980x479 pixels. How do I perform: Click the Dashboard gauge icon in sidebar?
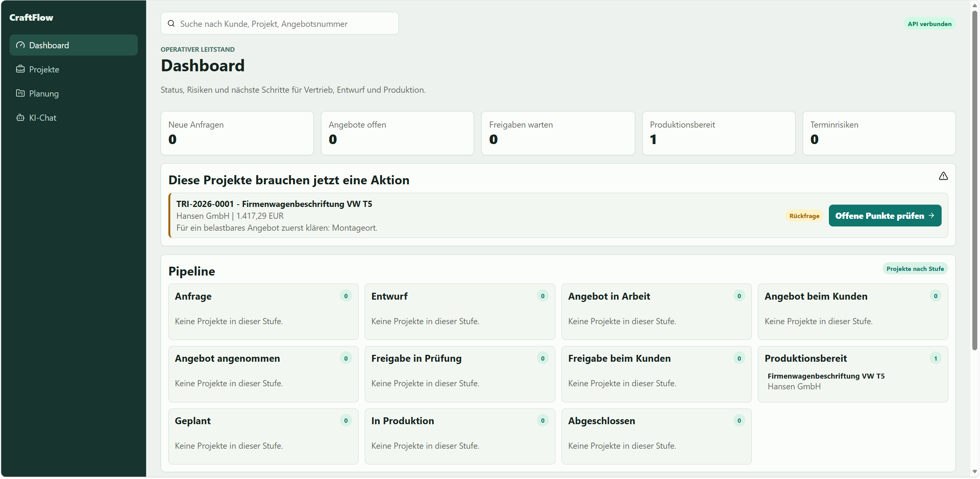pos(20,45)
